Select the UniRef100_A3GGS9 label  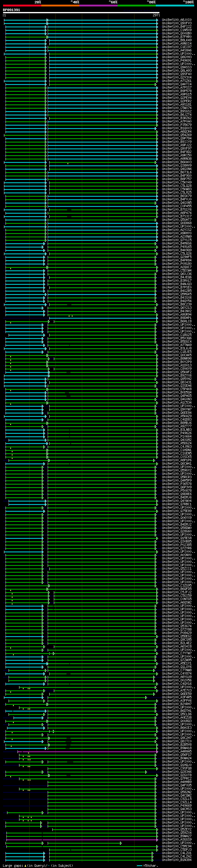(176, 839)
